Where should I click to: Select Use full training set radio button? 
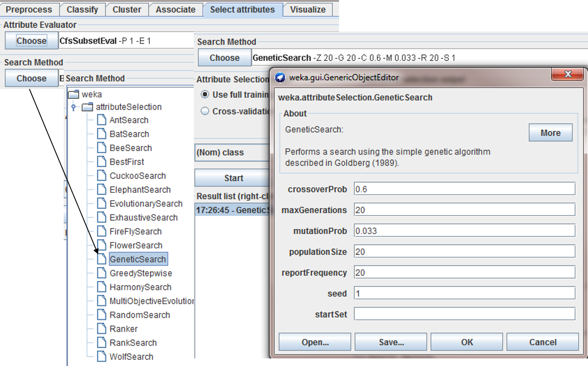pos(205,94)
